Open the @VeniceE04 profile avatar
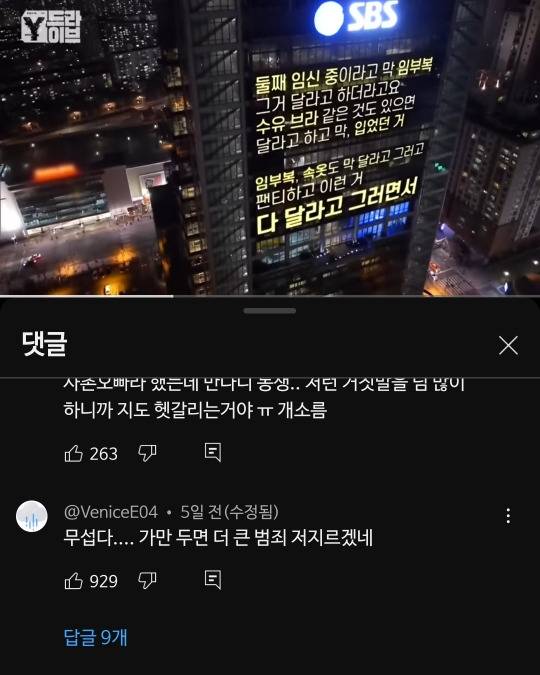This screenshot has width=540, height=675. [x=31, y=516]
